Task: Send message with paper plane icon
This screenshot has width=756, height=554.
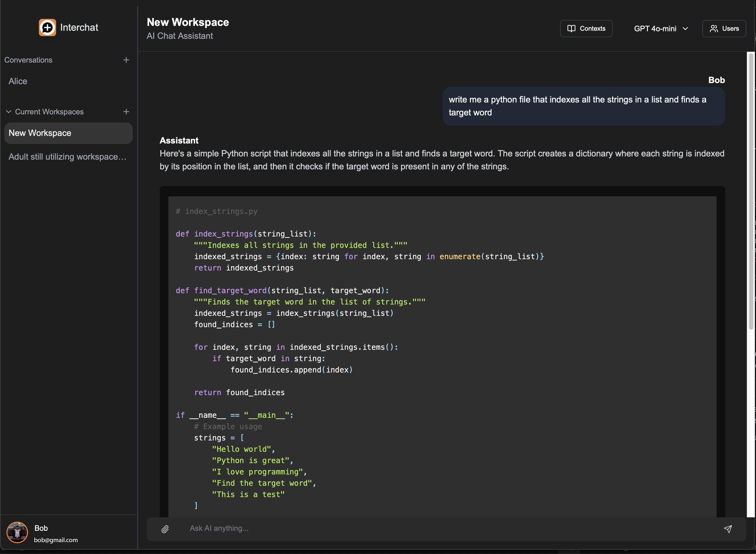Action: tap(728, 529)
